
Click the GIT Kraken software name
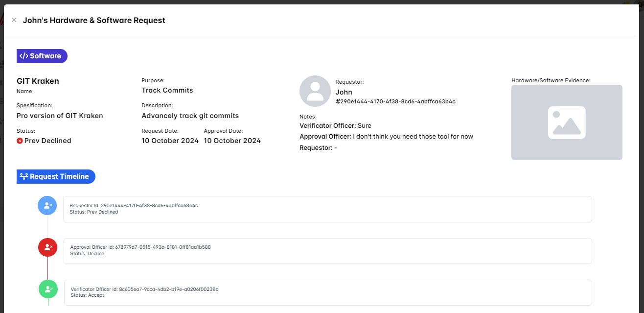point(38,81)
